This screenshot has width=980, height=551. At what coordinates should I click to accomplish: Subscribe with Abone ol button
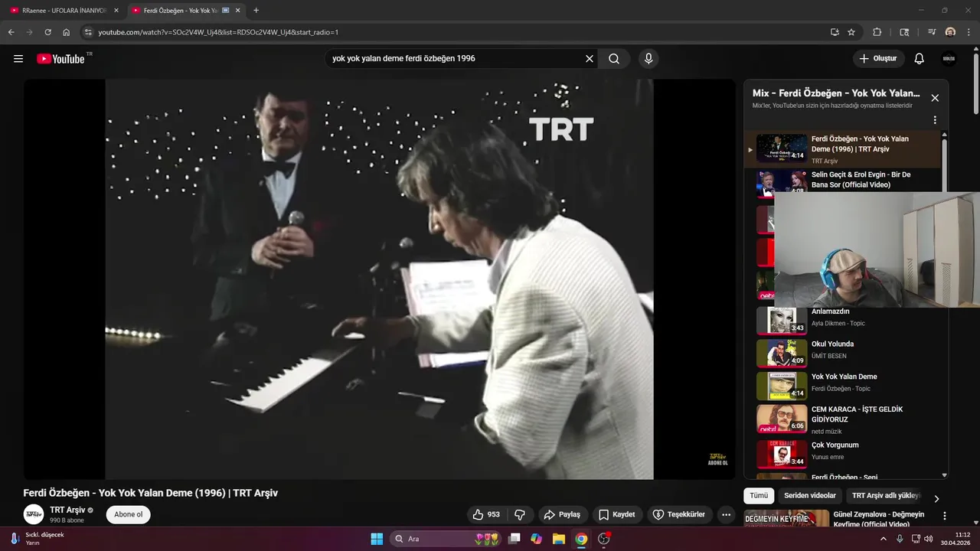(129, 514)
